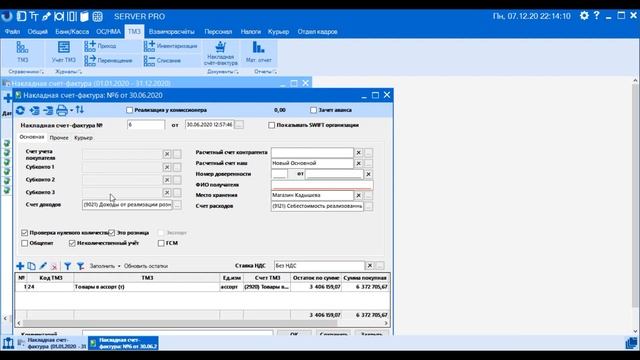The image size is (640, 360).
Task: Focus the ФИО получателя input field
Action: point(322,185)
